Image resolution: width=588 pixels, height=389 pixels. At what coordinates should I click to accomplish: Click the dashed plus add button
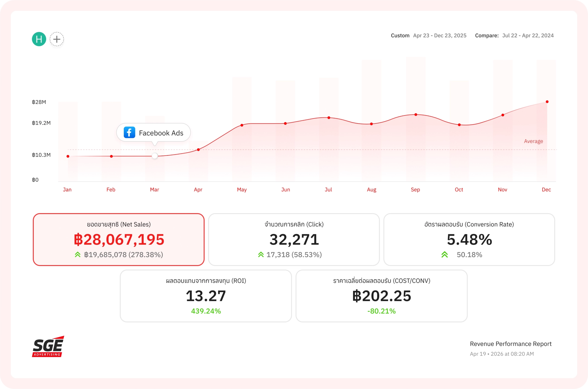57,39
